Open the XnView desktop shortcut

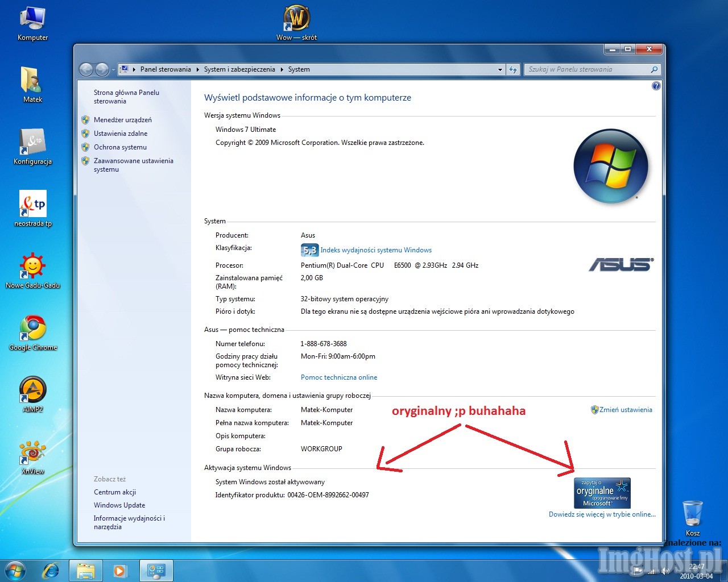pyautogui.click(x=32, y=456)
